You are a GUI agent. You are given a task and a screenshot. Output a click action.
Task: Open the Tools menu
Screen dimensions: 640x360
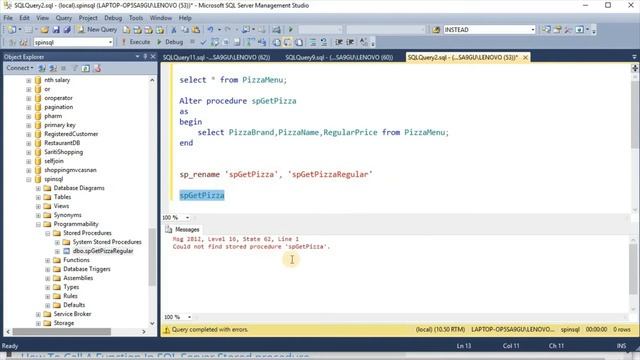136,18
